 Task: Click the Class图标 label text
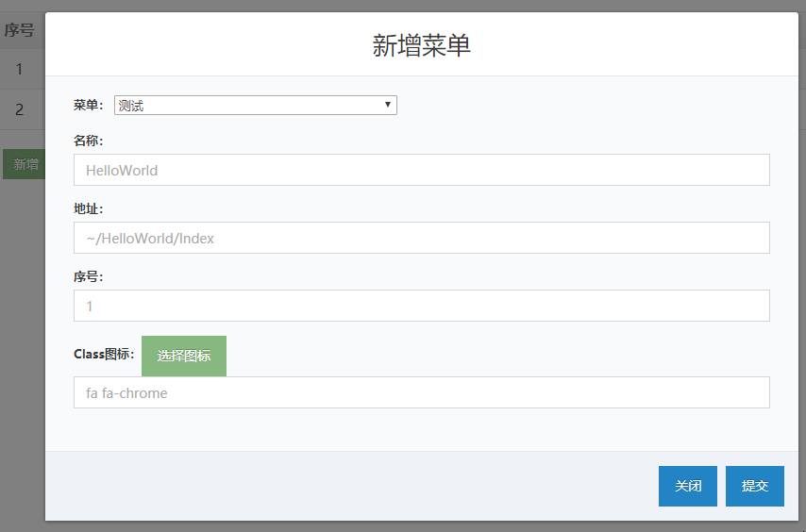pyautogui.click(x=104, y=355)
